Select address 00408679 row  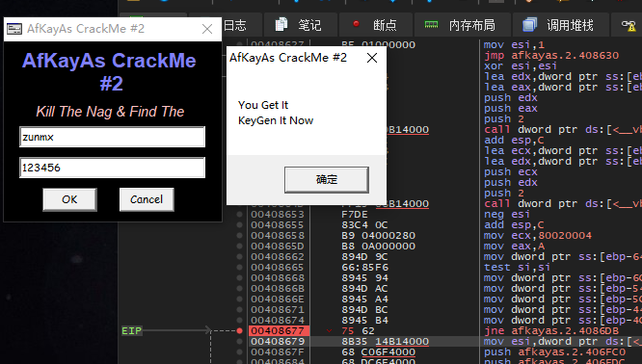pyautogui.click(x=278, y=342)
